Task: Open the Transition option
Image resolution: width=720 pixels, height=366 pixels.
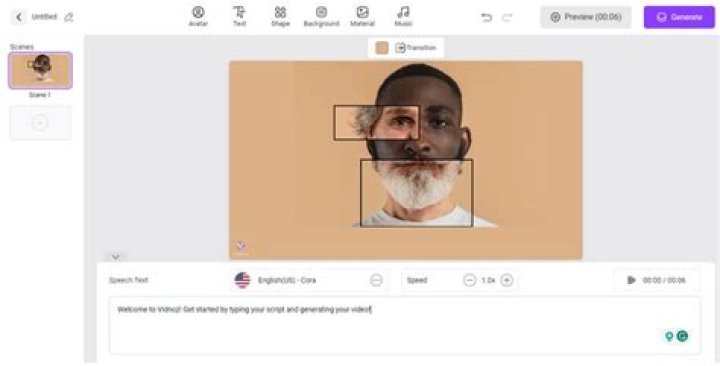Action: 416,48
